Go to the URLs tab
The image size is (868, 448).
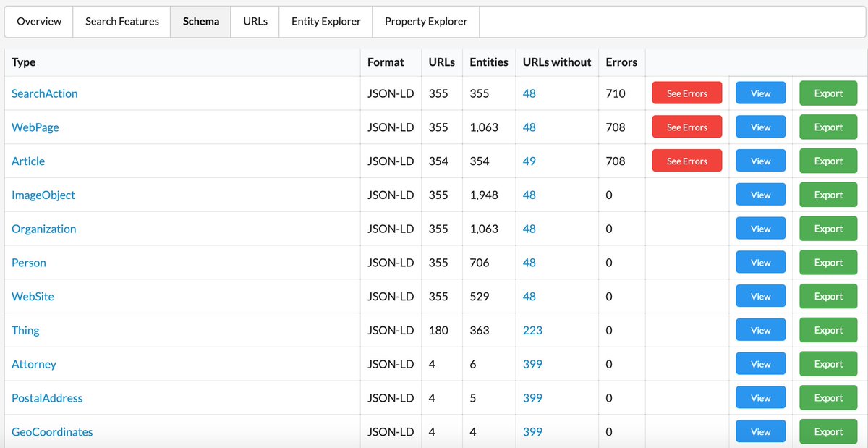coord(255,22)
